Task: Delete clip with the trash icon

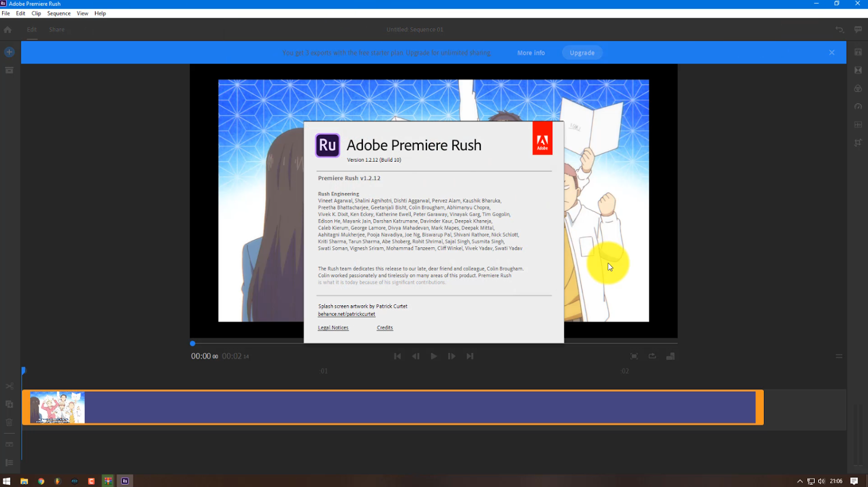Action: point(9,422)
